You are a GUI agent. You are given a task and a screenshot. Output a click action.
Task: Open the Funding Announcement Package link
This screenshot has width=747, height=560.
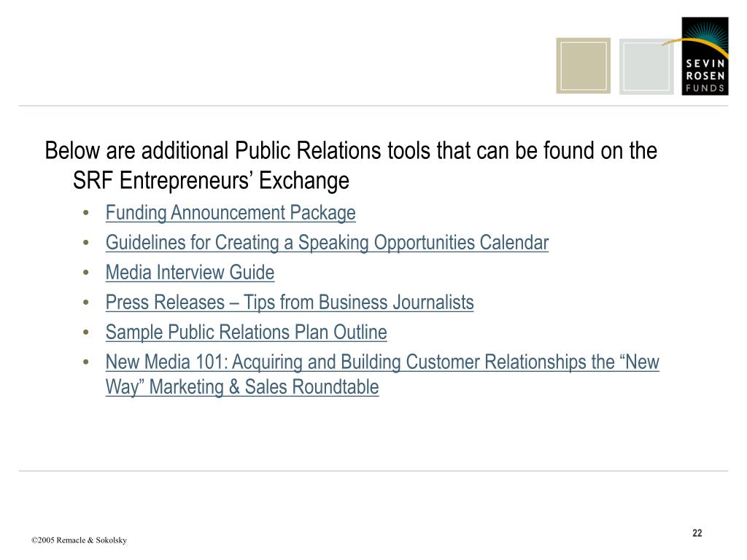[231, 212]
